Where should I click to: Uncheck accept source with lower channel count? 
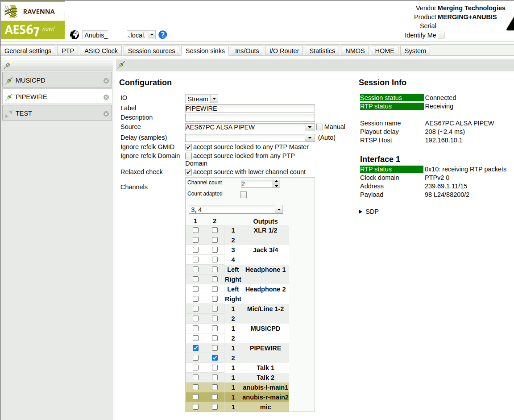[188, 172]
